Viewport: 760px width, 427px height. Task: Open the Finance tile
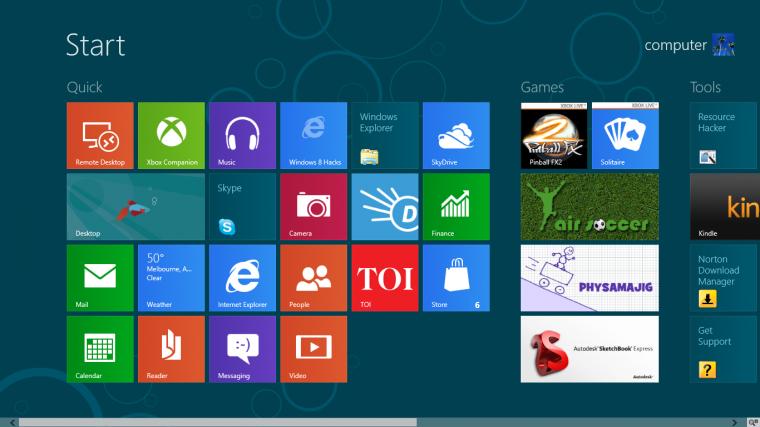456,207
